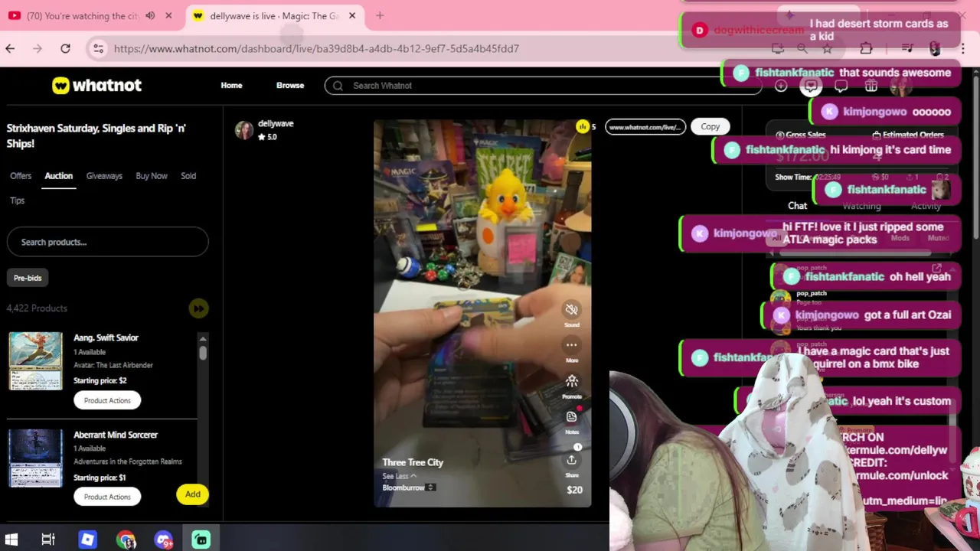Go to Home in top navigation

231,86
